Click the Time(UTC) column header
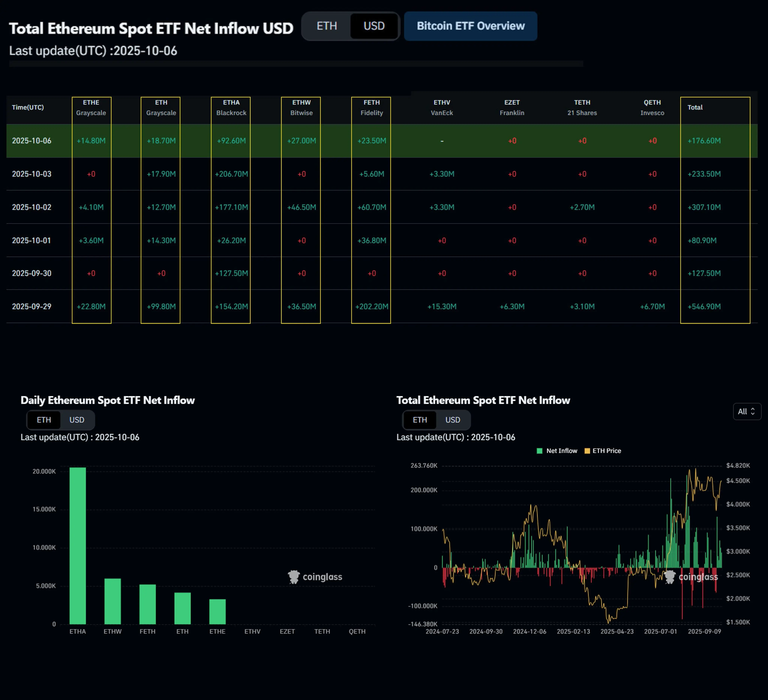768x700 pixels. point(28,107)
